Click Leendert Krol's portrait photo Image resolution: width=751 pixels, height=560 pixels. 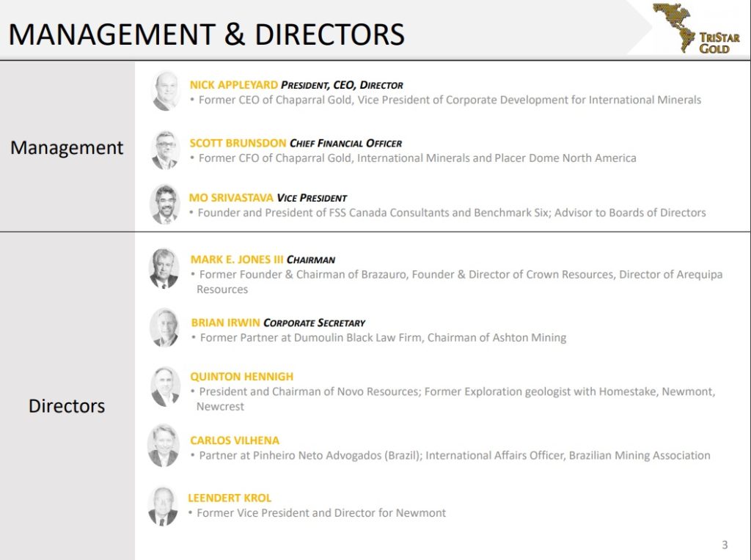(x=163, y=506)
